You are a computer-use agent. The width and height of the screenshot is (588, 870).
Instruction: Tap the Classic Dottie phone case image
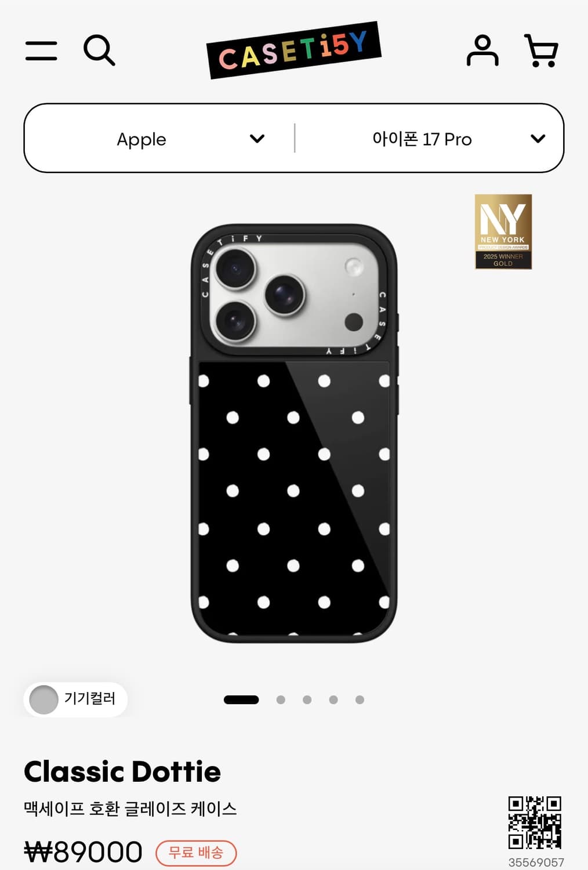294,433
